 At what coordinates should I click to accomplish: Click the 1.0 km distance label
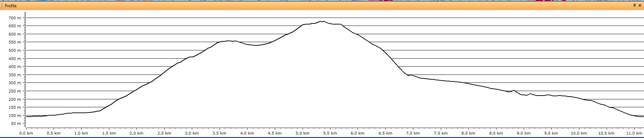tap(81, 133)
